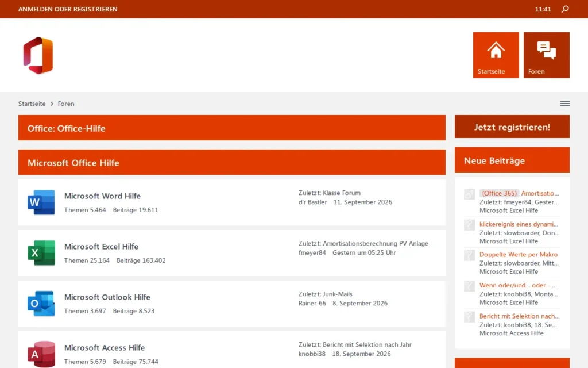Open user profile Rainer-66
The width and height of the screenshot is (588, 368).
coord(312,303)
